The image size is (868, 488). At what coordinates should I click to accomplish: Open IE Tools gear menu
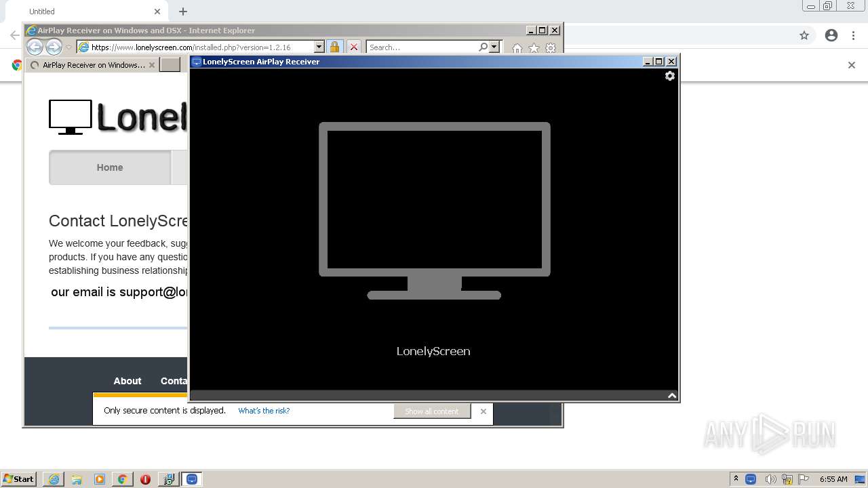[551, 48]
